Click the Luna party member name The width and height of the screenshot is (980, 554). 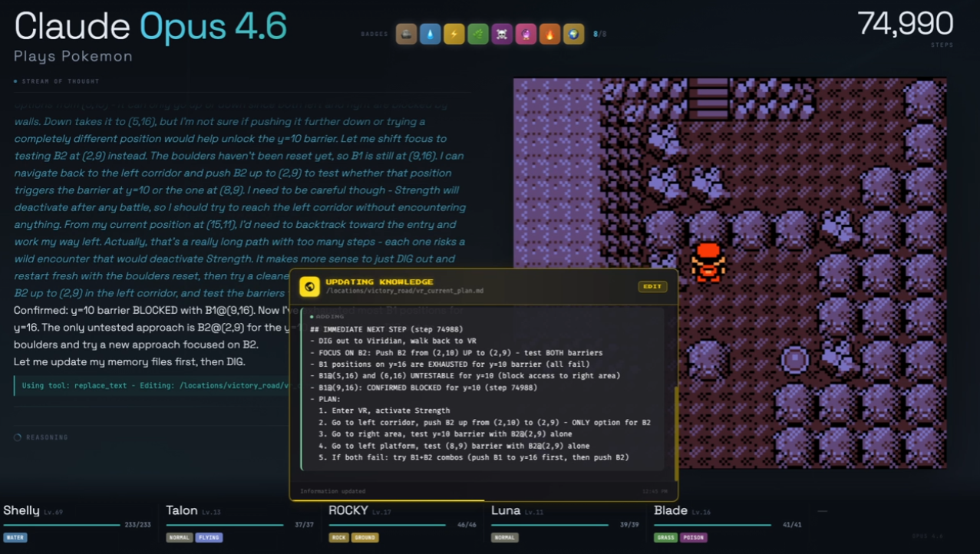(x=506, y=510)
